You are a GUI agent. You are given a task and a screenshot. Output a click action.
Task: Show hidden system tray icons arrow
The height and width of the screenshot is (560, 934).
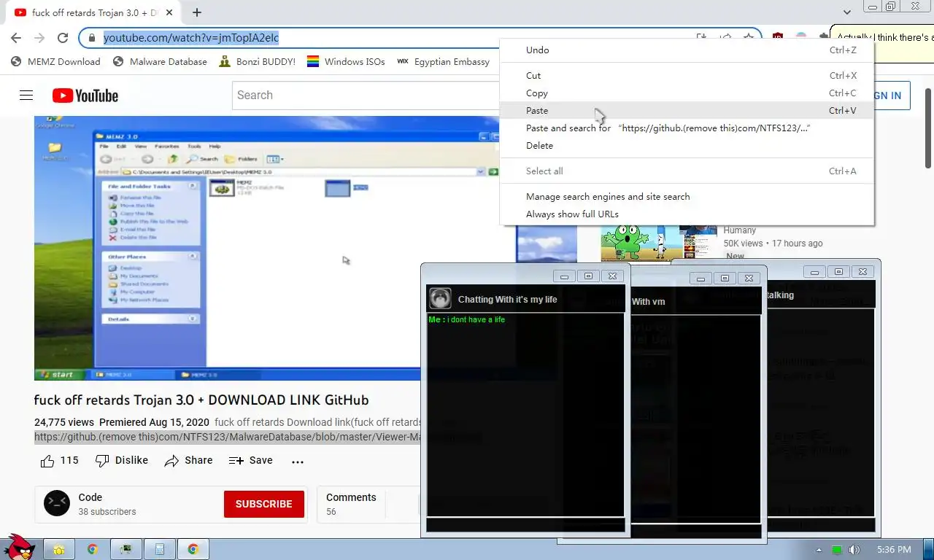click(819, 550)
